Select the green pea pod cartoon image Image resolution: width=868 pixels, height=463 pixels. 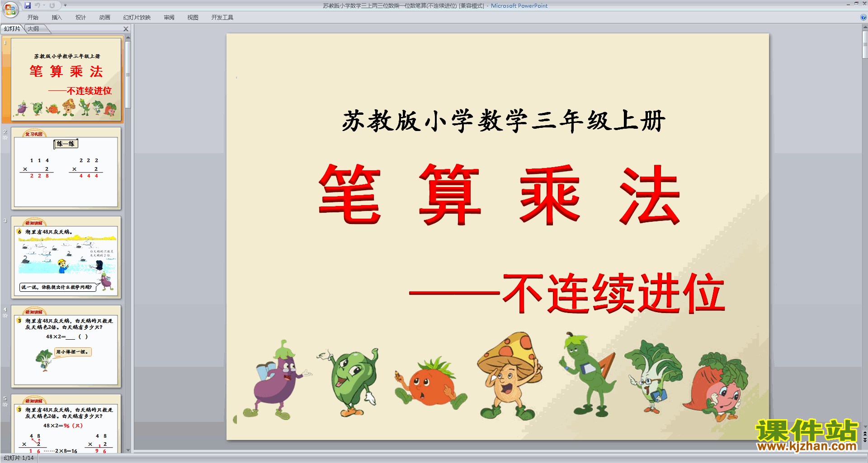tap(588, 374)
